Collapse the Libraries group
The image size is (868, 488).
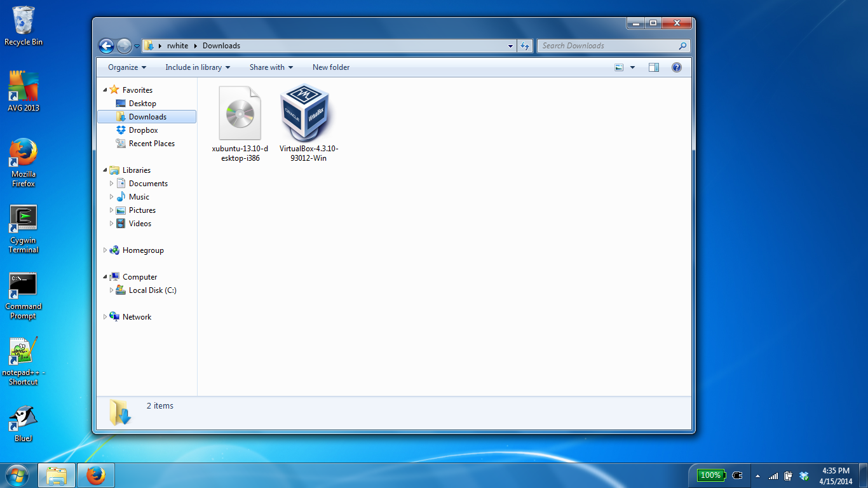(x=105, y=170)
